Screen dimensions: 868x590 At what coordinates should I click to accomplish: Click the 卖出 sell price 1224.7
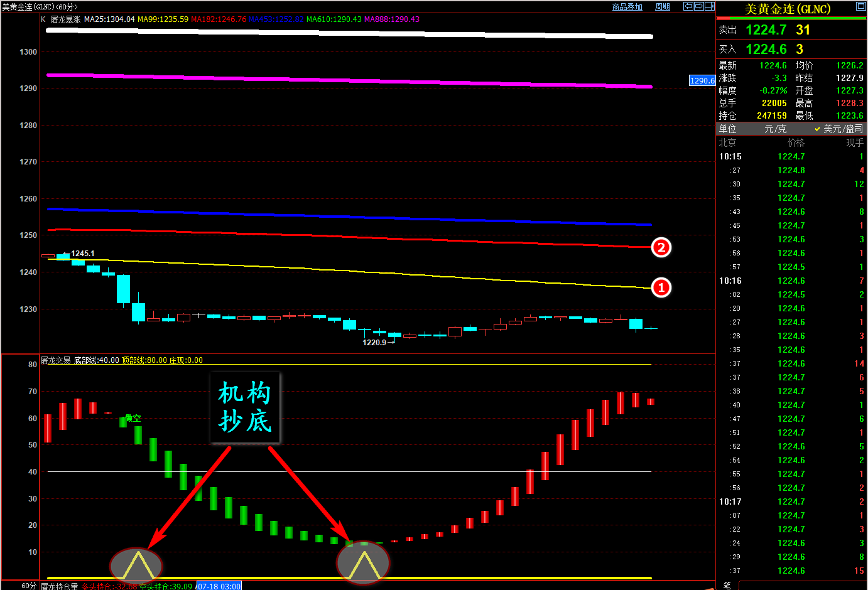click(x=766, y=30)
